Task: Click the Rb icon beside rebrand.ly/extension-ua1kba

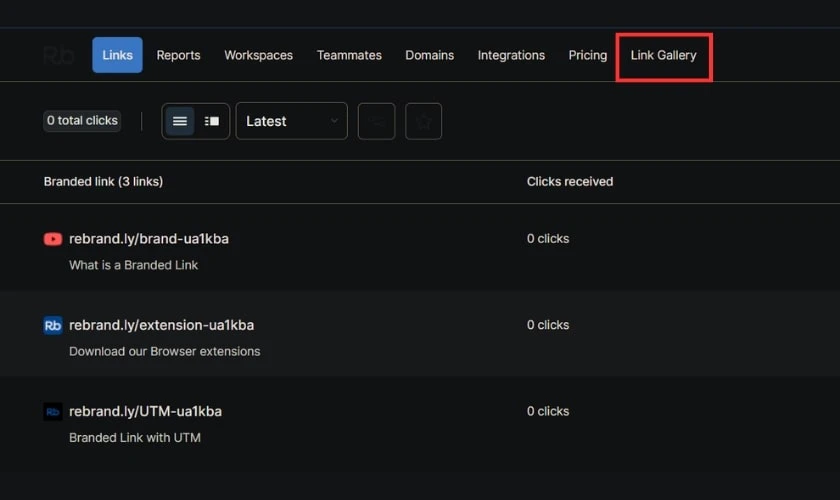Action: 52,325
